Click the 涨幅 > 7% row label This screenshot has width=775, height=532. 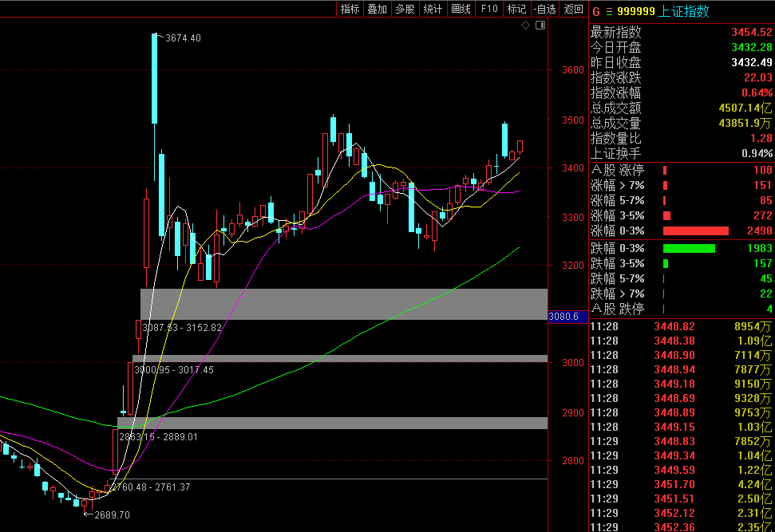click(x=617, y=186)
